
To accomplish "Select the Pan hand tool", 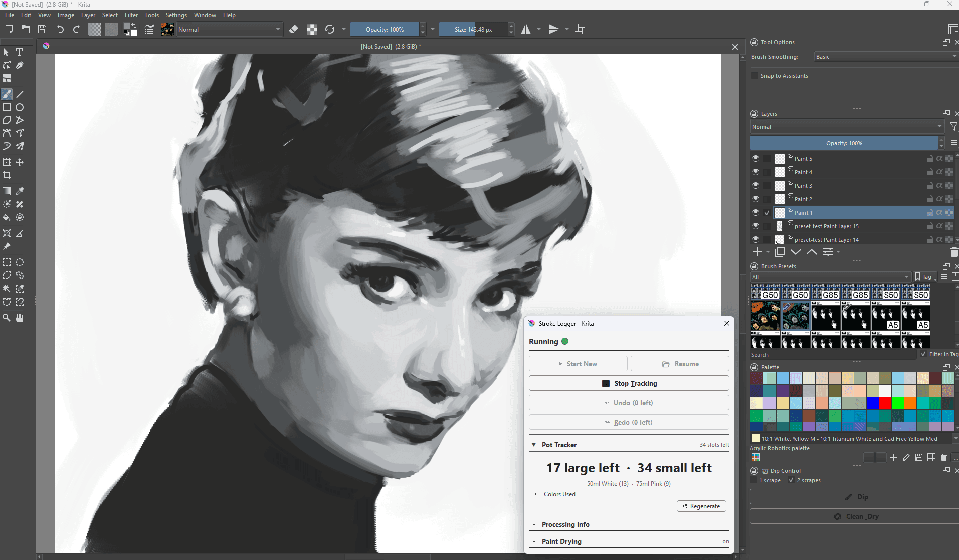I will tap(20, 318).
